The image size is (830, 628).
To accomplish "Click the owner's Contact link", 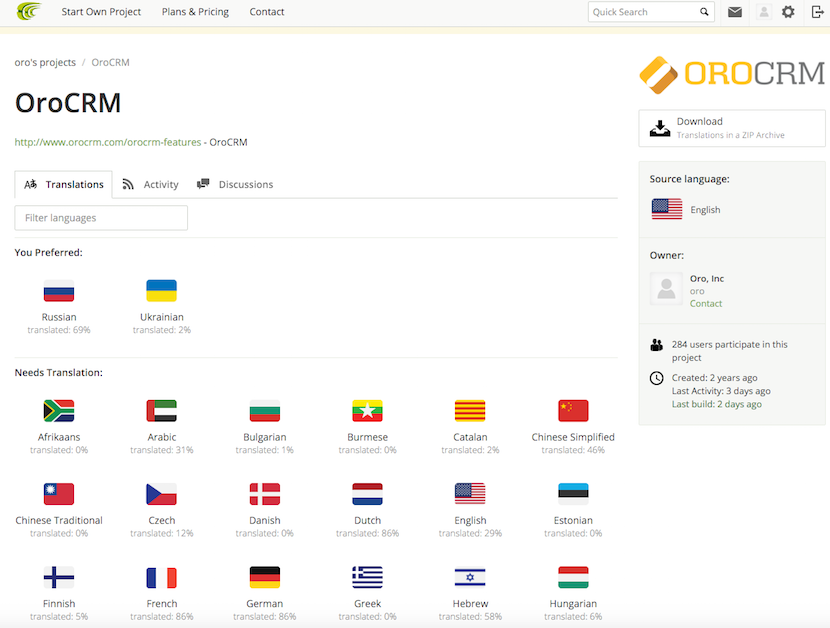I will (706, 303).
